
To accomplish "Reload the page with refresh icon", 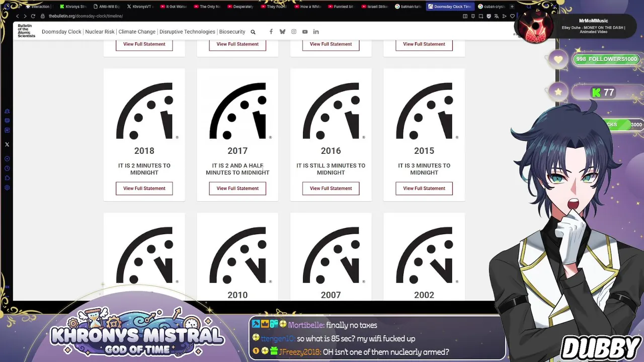I will (x=33, y=16).
